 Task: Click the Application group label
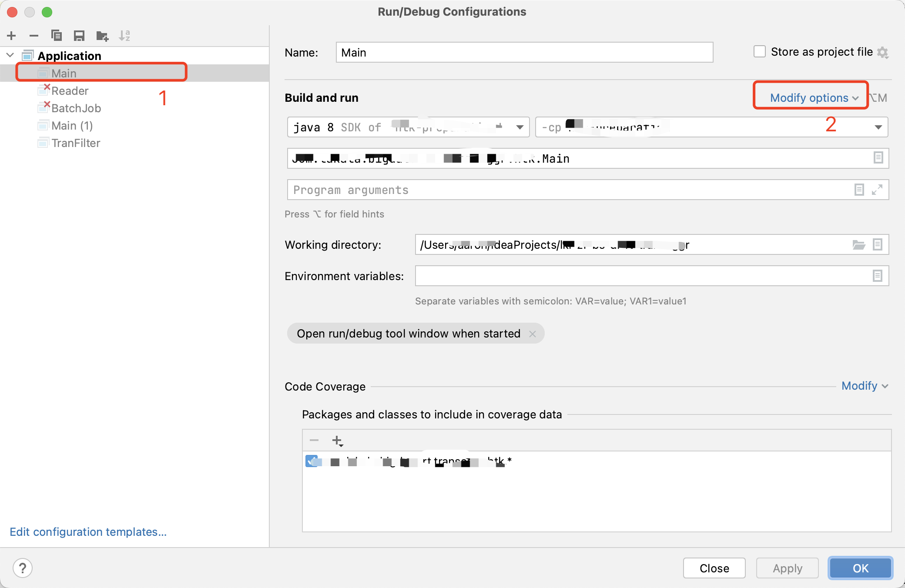pyautogui.click(x=70, y=56)
